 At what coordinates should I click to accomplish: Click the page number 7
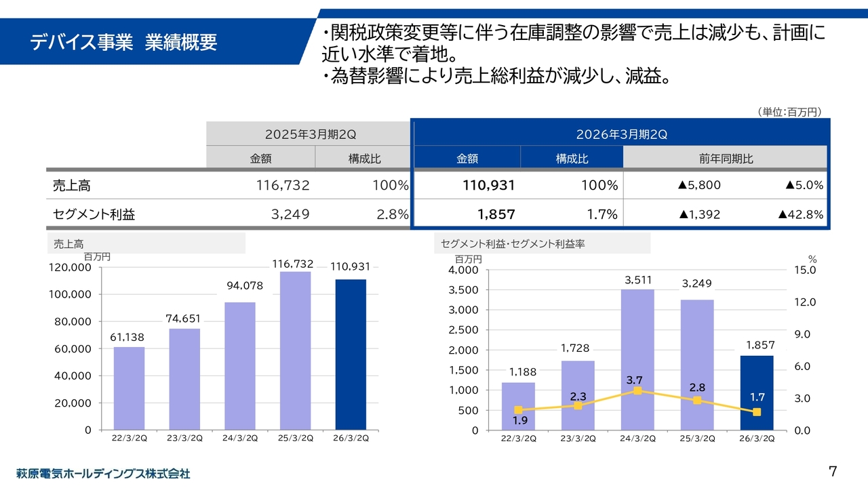pos(833,471)
